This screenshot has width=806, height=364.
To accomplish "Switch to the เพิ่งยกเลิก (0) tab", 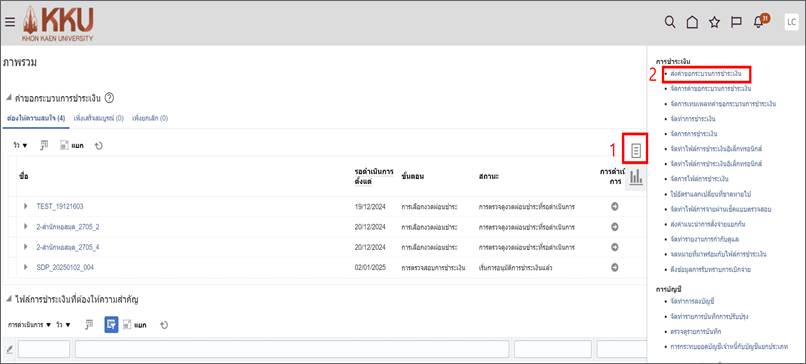I will [x=150, y=118].
